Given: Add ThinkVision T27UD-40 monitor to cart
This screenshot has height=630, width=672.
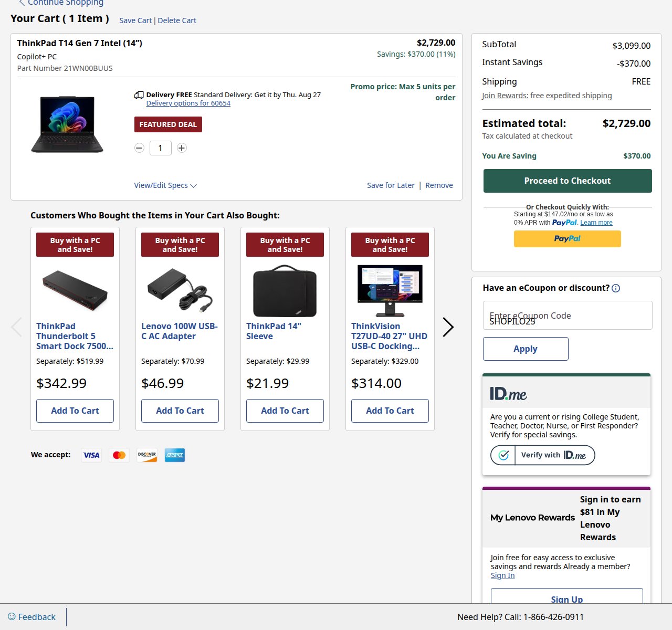Looking at the screenshot, I should 390,411.
